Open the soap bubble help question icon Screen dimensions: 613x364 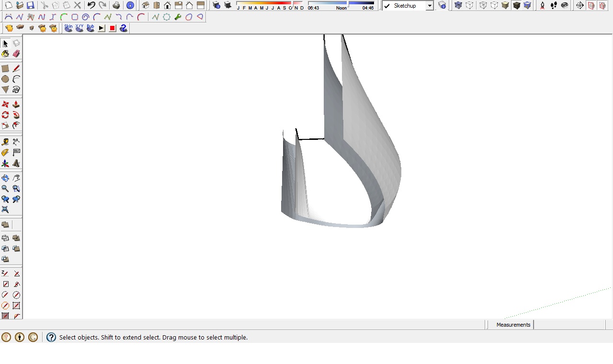[x=124, y=28]
